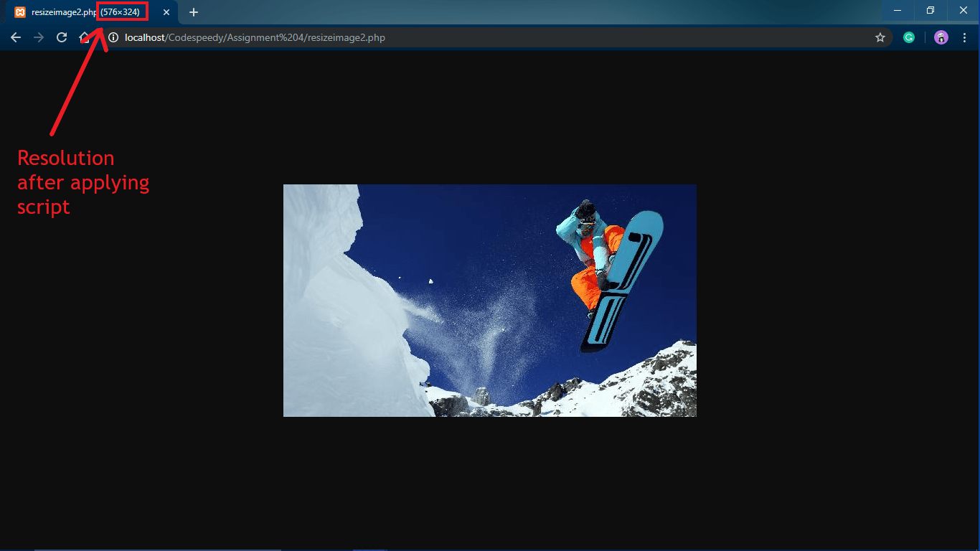Close the resizeimage2.php tab

tap(166, 11)
